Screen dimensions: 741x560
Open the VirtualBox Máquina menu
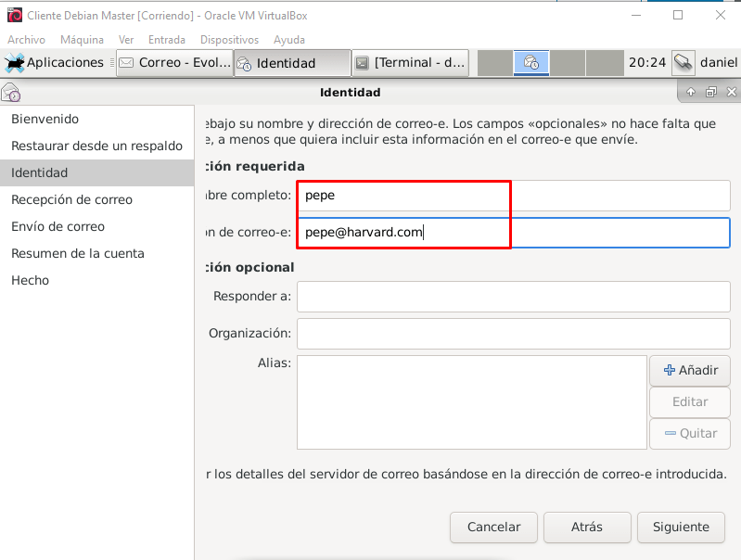pos(82,40)
